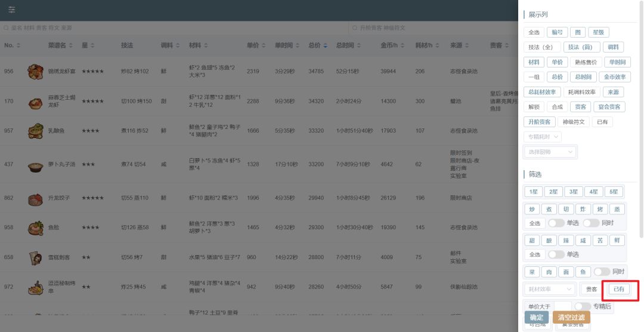Viewport: 644px width, 332px height.
Task: Click the 鱼脍 dish image
Action: pyautogui.click(x=35, y=228)
